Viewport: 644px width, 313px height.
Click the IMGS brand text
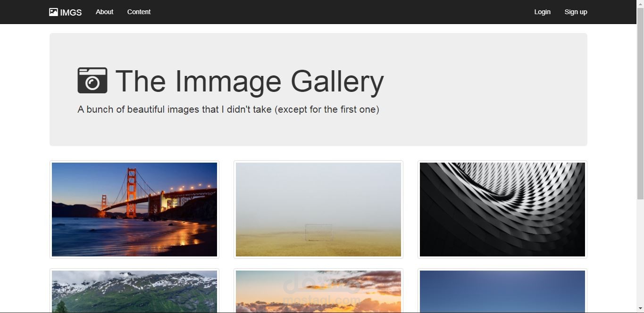click(x=71, y=12)
